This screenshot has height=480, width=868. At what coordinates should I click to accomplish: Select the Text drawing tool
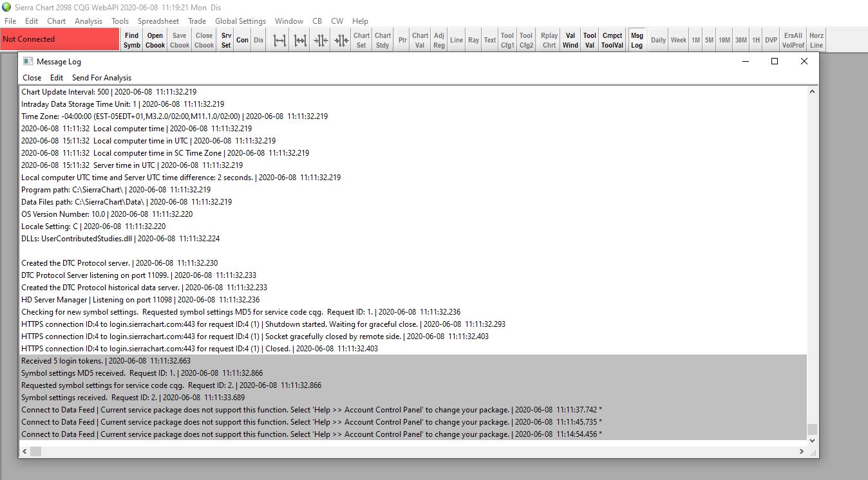point(490,40)
